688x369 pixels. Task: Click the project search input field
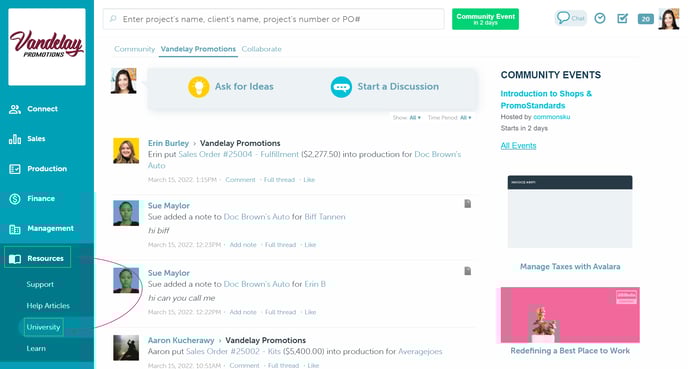273,19
